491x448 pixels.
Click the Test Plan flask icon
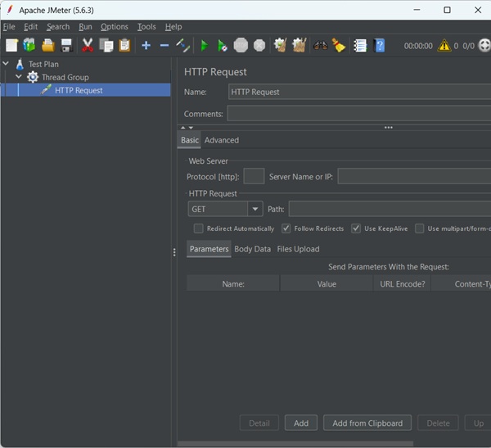pos(20,64)
